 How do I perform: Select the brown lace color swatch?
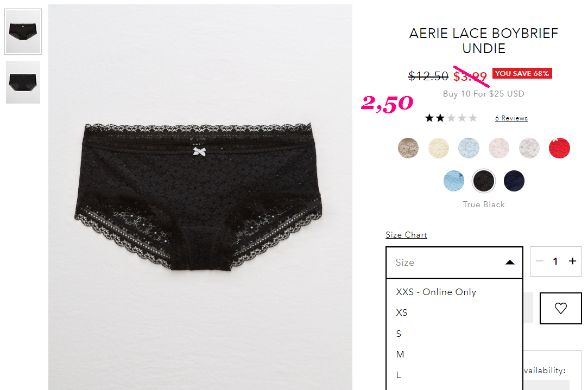(408, 148)
